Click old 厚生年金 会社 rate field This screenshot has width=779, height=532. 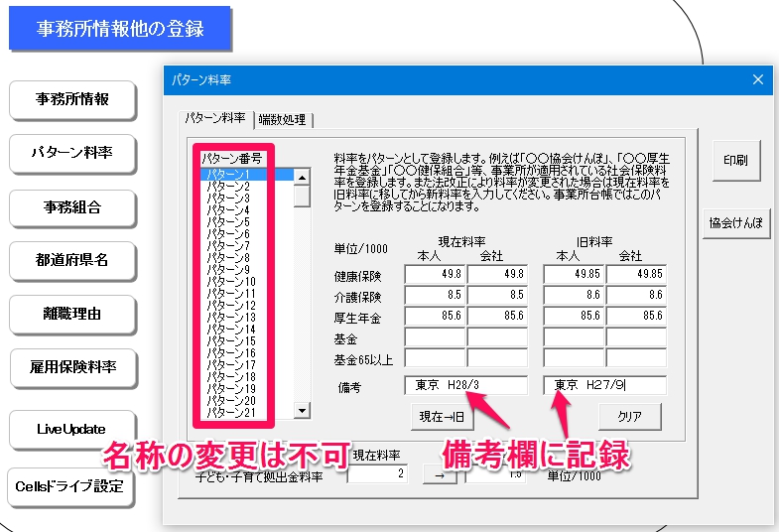coord(636,316)
